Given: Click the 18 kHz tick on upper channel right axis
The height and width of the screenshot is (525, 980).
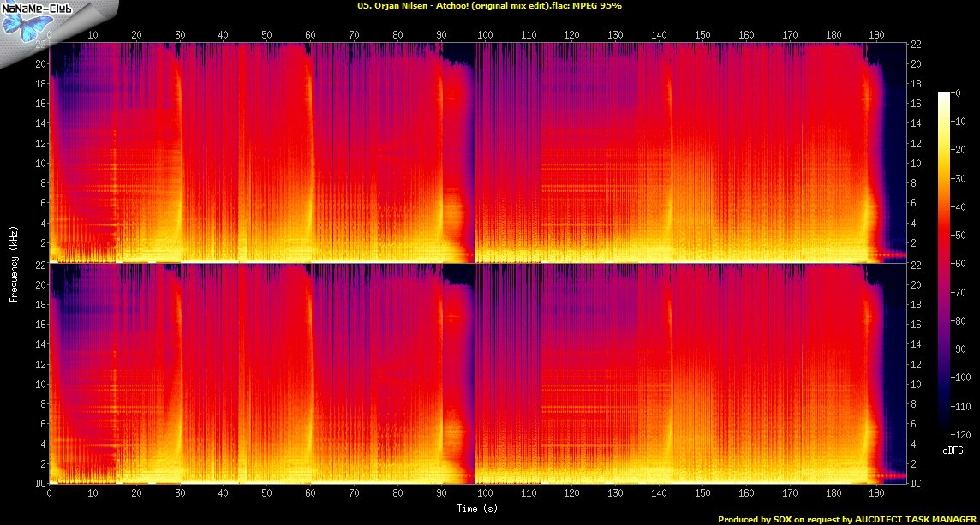Looking at the screenshot, I should [917, 84].
